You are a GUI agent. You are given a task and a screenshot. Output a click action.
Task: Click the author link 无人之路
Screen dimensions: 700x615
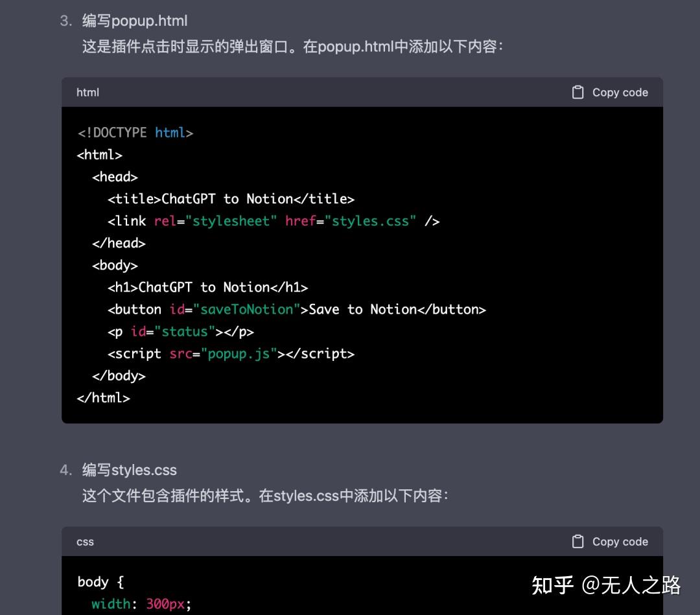tap(642, 585)
